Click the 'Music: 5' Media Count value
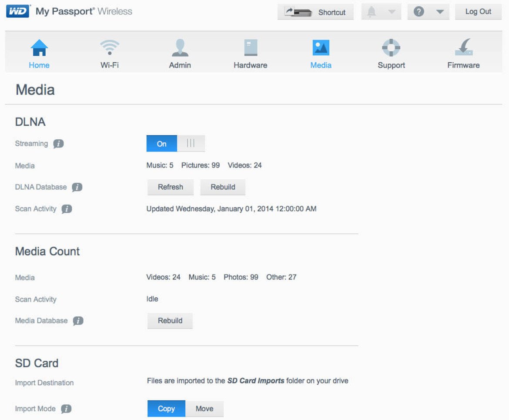 point(202,277)
